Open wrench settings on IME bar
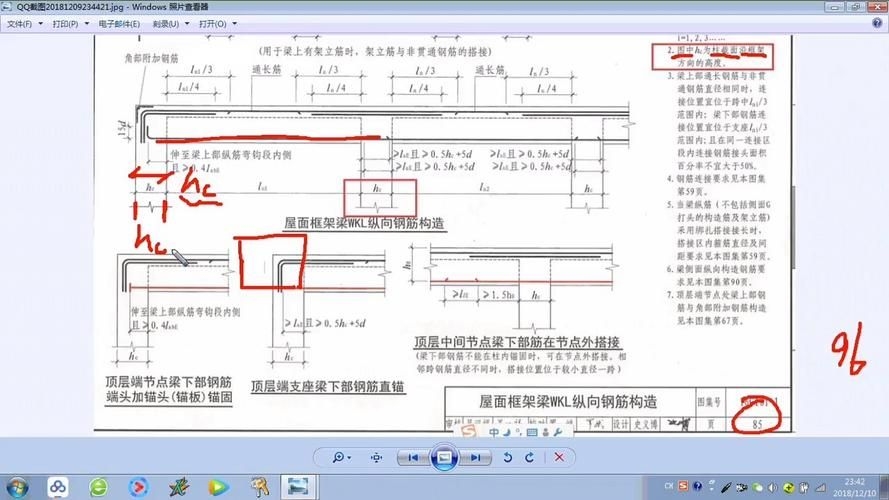The width and height of the screenshot is (889, 500). (557, 433)
